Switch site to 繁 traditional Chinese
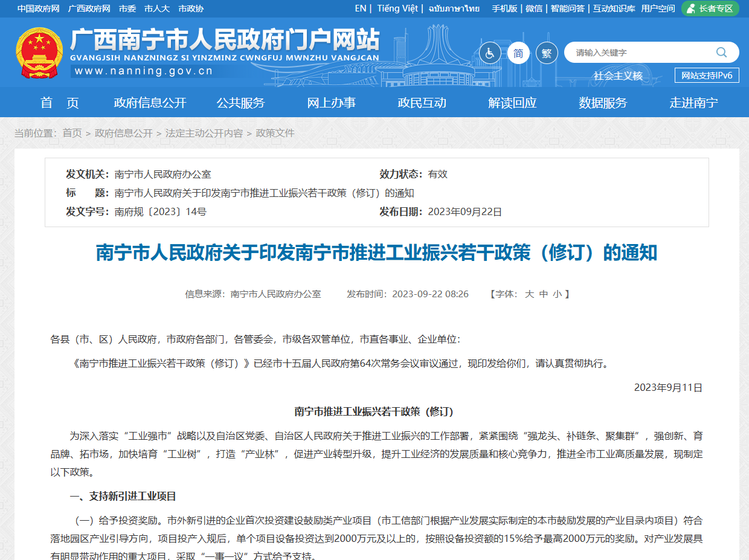Viewport: 749px width, 560px height. [x=547, y=53]
